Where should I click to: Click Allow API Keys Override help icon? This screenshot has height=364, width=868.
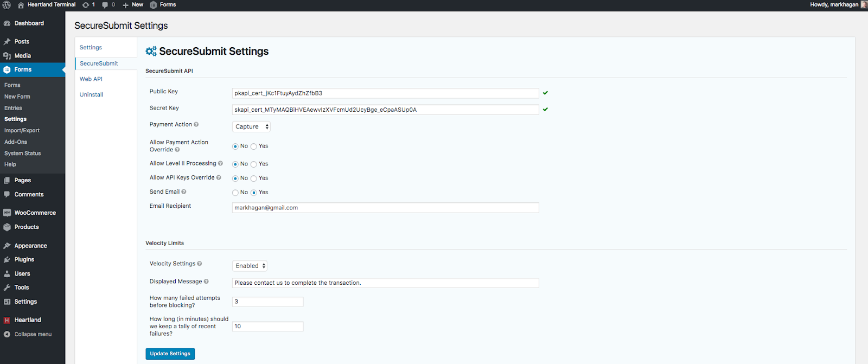point(219,177)
